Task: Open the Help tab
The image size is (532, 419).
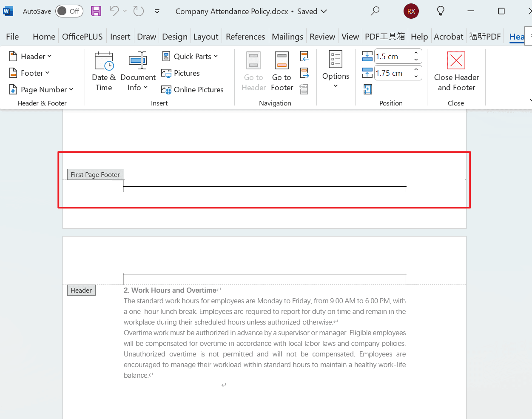Action: coord(419,37)
